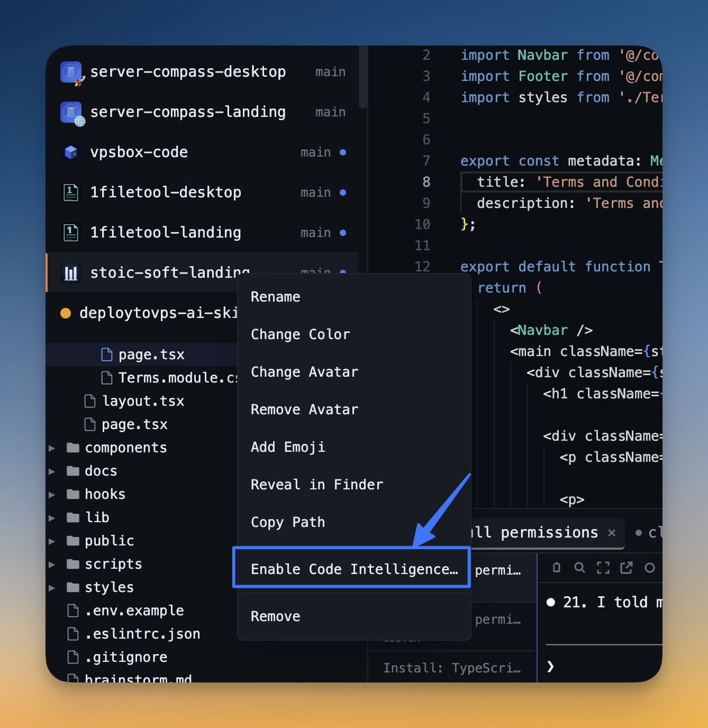708x728 pixels.
Task: Click Copy Path in the context menu
Action: click(288, 522)
